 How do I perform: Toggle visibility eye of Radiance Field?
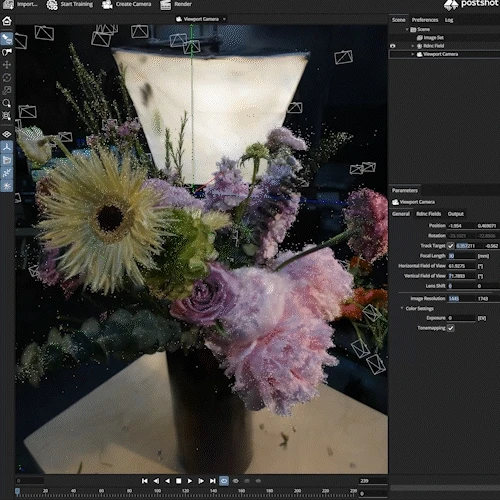coord(393,46)
